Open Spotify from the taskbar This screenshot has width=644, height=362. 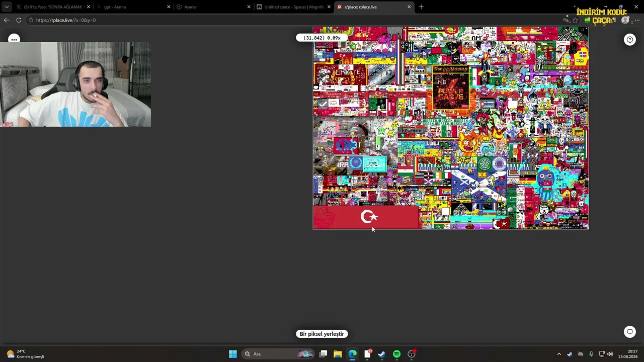tap(396, 354)
